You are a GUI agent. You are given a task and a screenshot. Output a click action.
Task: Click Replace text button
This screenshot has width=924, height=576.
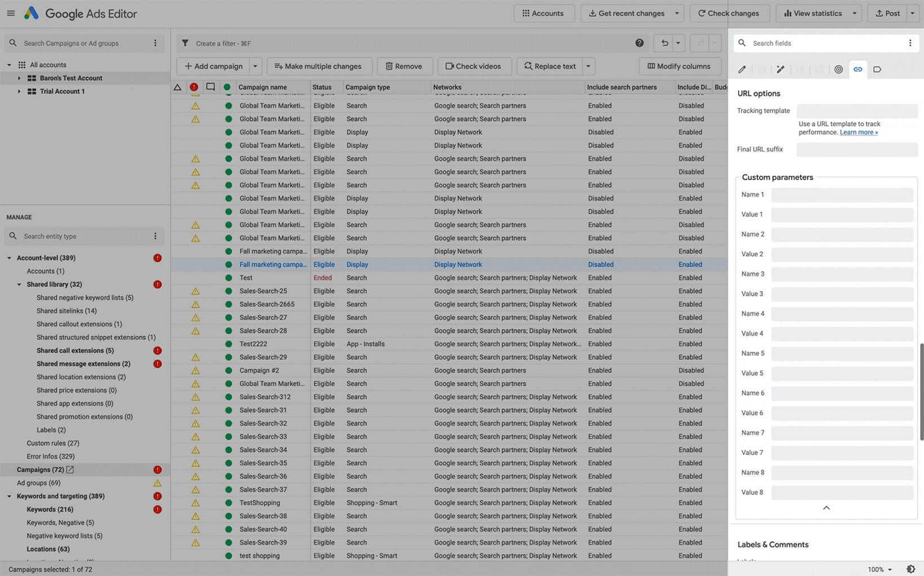tap(550, 66)
